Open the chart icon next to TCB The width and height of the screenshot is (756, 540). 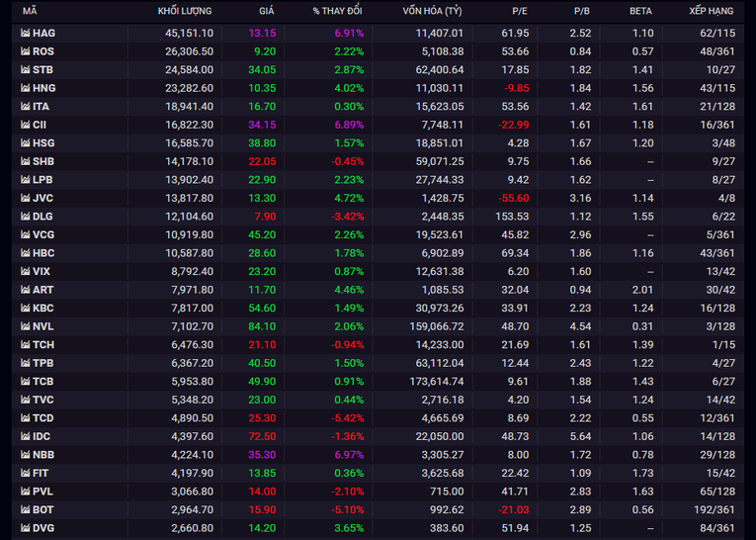click(x=25, y=381)
